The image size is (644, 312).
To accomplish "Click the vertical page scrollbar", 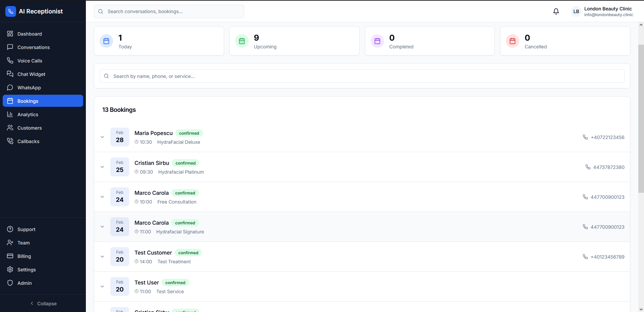I will click(641, 118).
